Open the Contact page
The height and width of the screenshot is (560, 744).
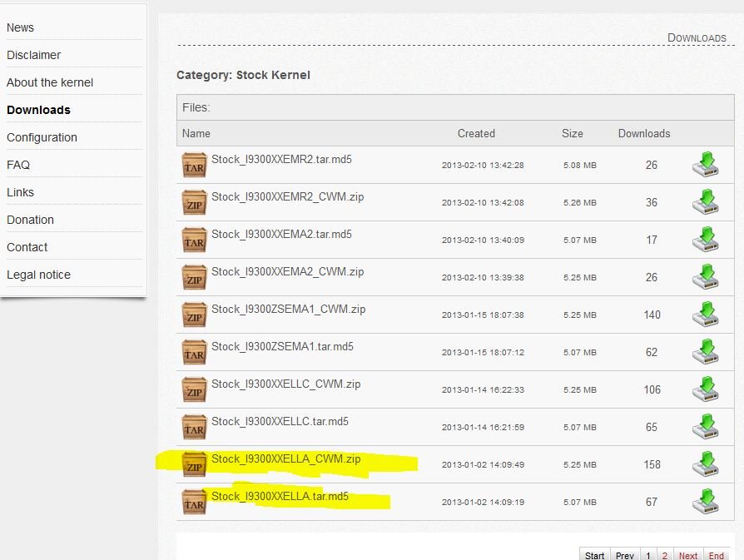[x=27, y=247]
